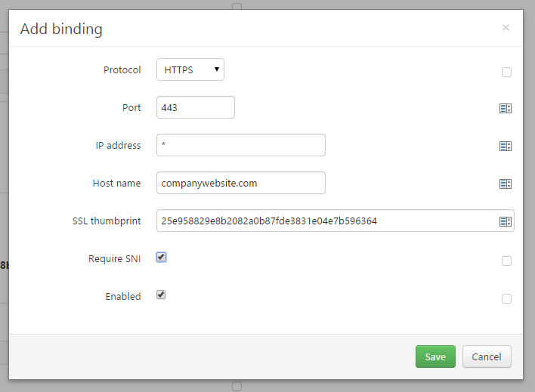The height and width of the screenshot is (392, 535).
Task: Tick the far-right checkbox on the Protocol row
Action: (506, 73)
